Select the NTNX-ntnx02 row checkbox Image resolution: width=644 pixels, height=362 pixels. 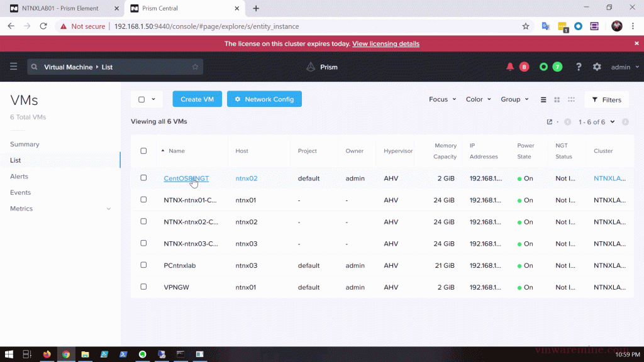coord(143,221)
